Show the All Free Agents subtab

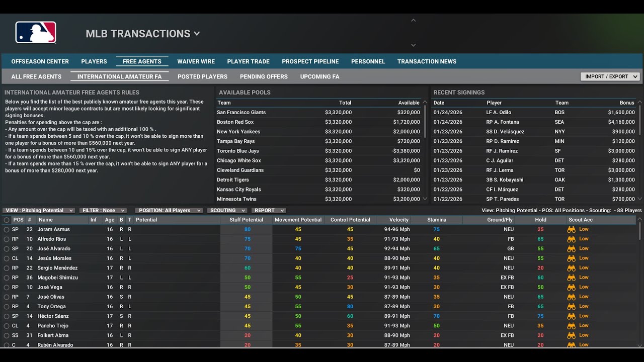click(x=36, y=76)
